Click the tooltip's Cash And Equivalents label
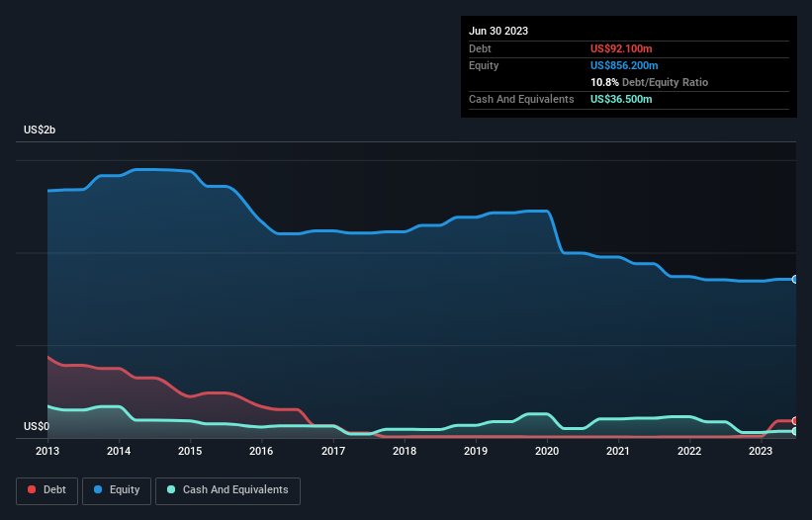 [521, 99]
